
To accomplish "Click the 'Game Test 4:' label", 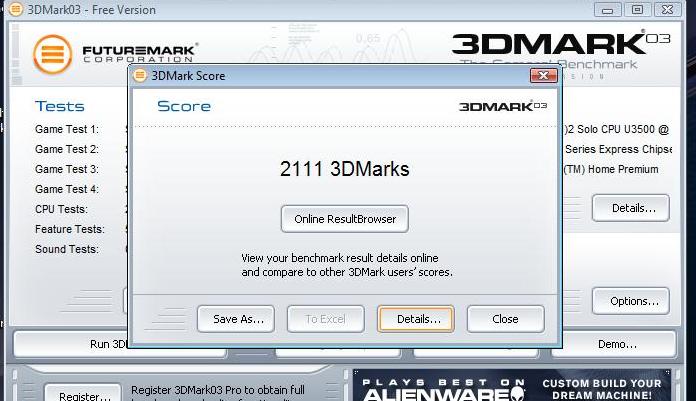I will [67, 189].
